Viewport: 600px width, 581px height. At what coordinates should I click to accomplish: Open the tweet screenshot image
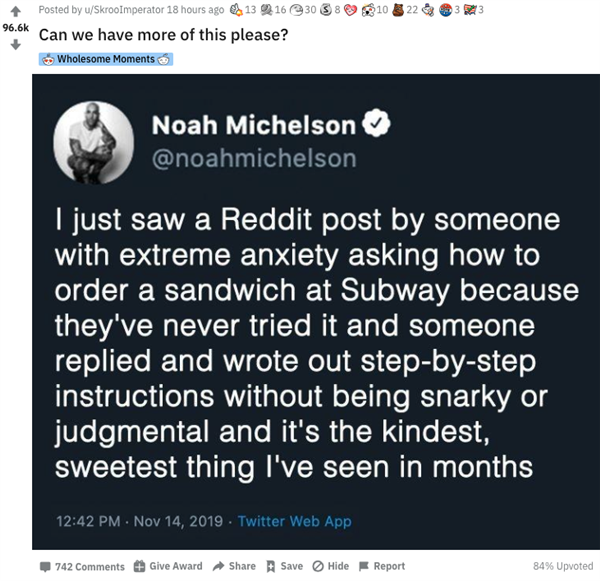point(316,312)
